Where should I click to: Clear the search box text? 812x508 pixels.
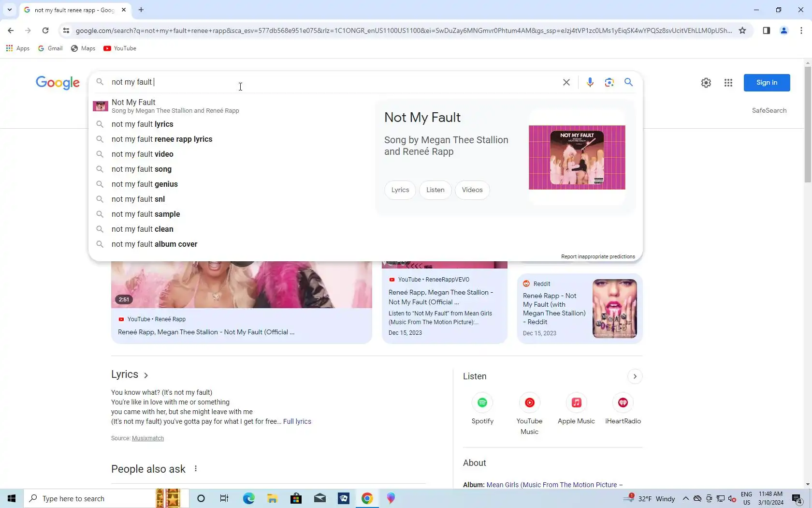pos(566,82)
